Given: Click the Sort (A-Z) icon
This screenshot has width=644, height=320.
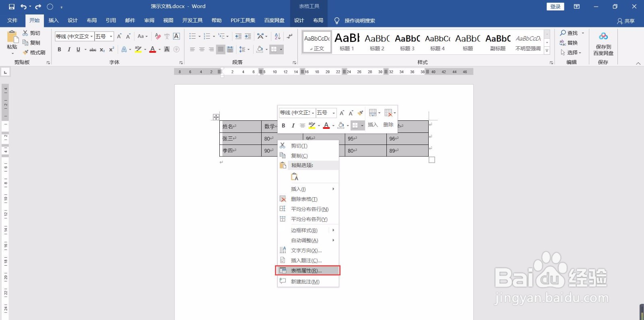Looking at the screenshot, I should pos(277,36).
